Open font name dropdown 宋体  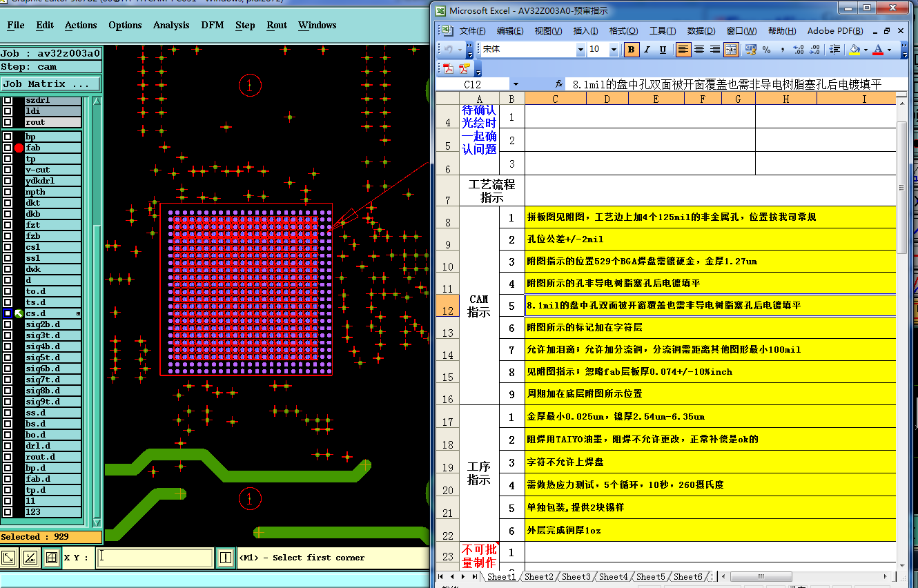pos(580,50)
